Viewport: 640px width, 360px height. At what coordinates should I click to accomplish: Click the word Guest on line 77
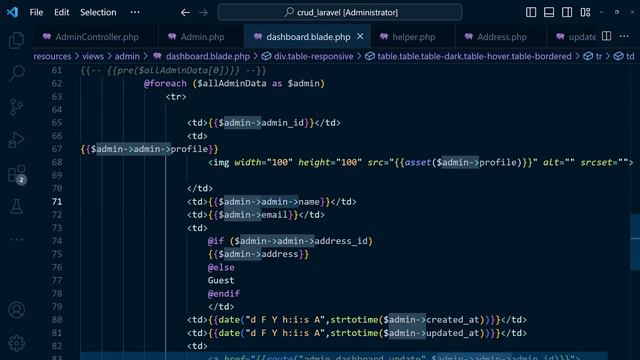tap(221, 280)
